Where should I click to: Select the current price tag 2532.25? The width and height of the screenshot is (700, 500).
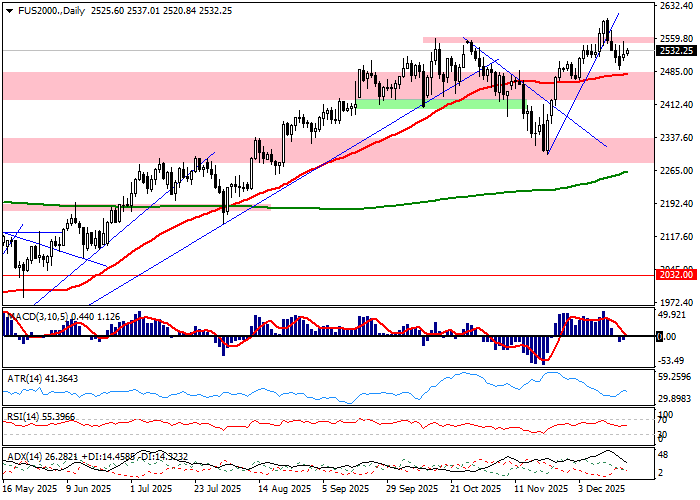coord(676,50)
